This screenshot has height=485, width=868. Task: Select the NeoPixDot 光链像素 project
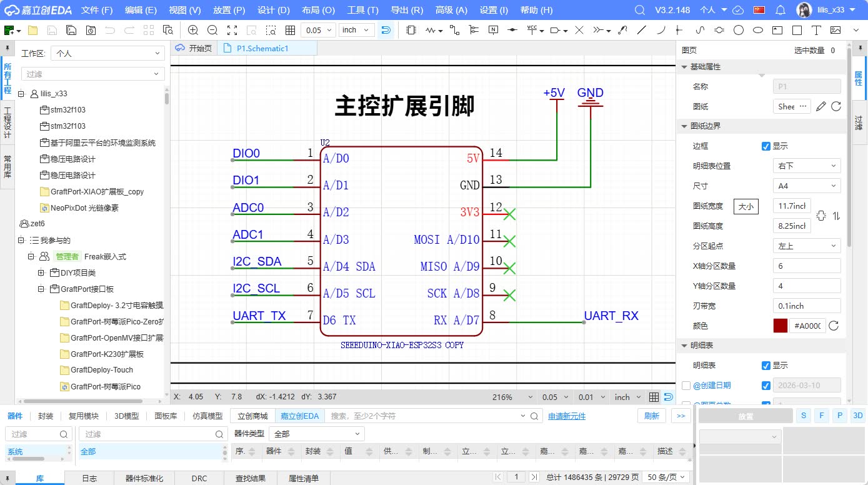85,208
